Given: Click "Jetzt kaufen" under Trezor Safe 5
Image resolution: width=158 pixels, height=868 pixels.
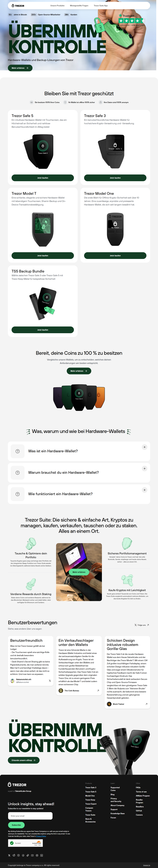Looking at the screenshot, I should (43, 178).
